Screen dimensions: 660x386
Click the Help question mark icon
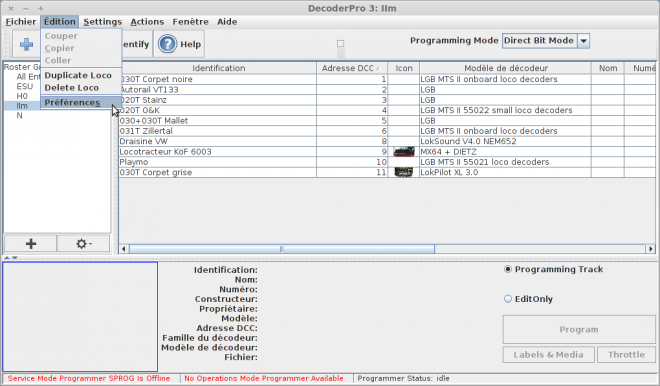(x=168, y=44)
